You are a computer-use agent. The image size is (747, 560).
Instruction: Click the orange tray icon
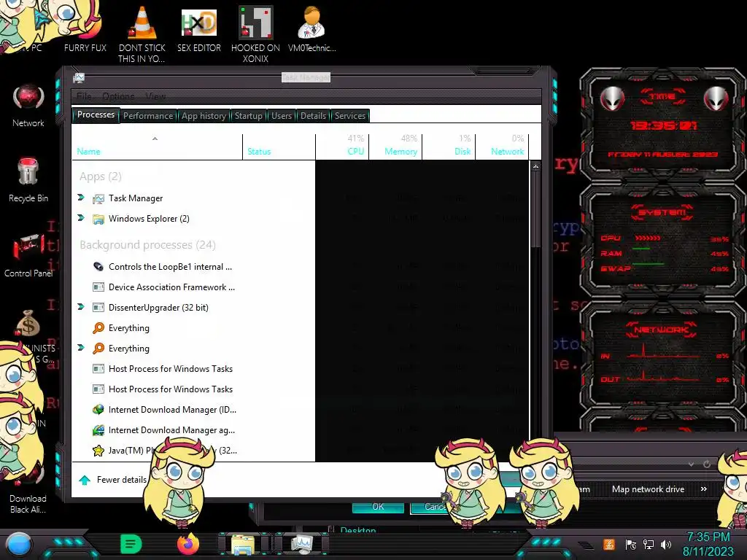tap(609, 544)
